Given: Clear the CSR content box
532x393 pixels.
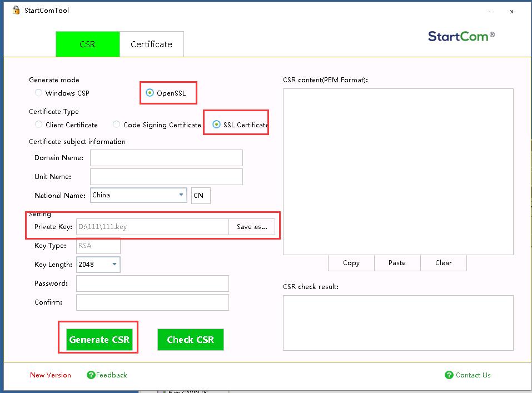Looking at the screenshot, I should [x=443, y=263].
